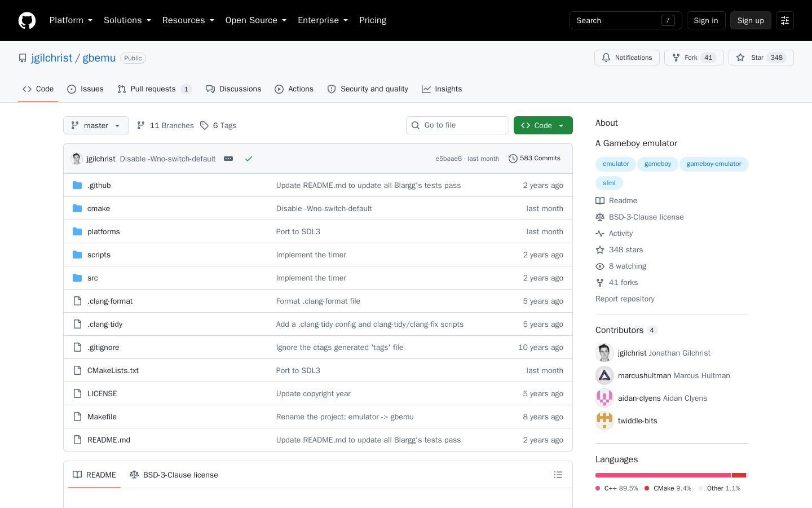View the 583 Commits history
The height and width of the screenshot is (508, 812).
pos(535,159)
